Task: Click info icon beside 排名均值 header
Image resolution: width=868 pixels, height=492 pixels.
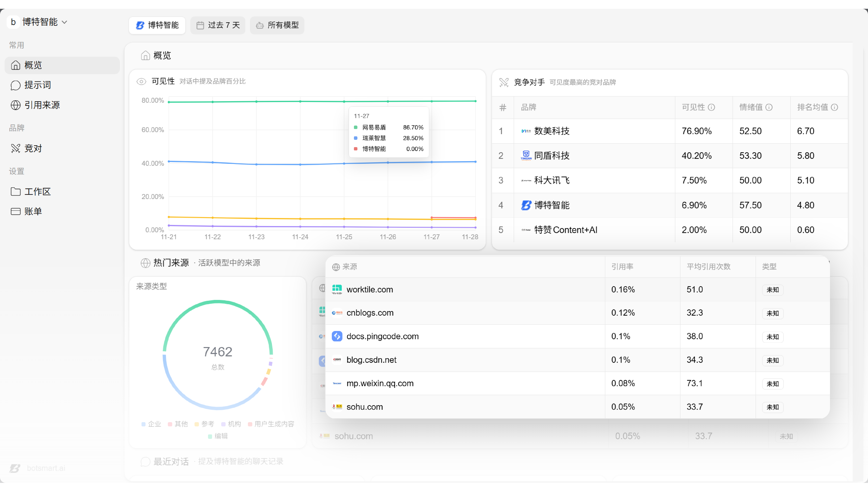Action: click(835, 107)
